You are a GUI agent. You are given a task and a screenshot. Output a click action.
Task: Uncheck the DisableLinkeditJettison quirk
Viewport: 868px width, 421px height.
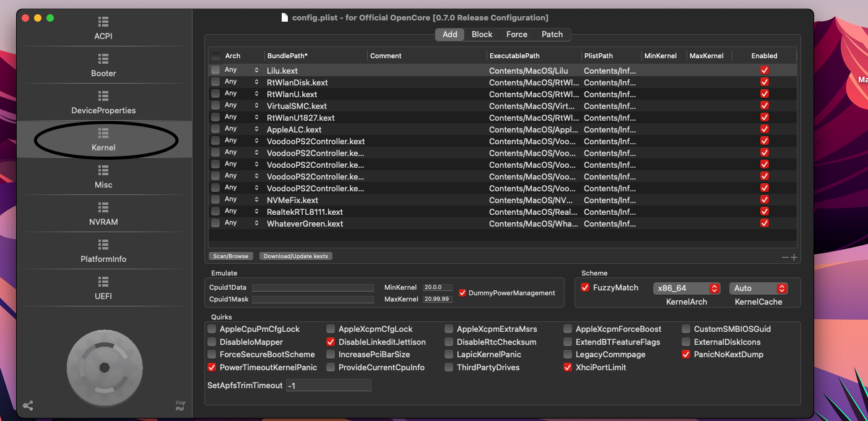point(331,342)
